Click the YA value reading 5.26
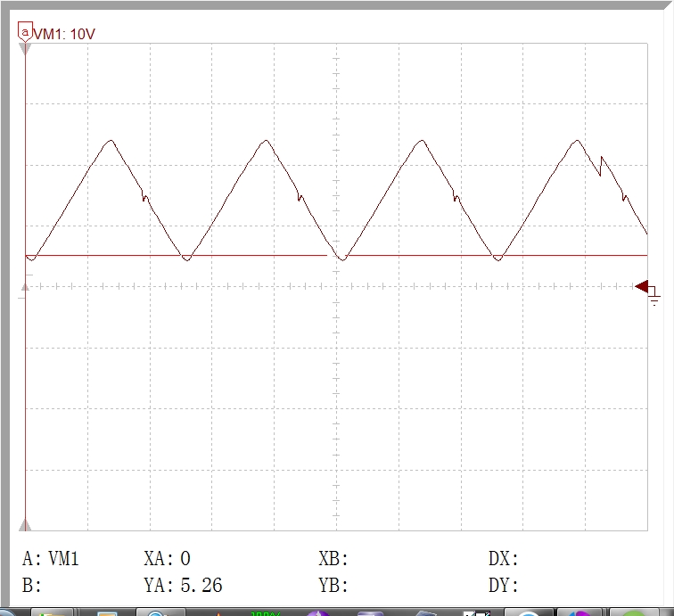Viewport: 674px width, 616px height. click(183, 585)
